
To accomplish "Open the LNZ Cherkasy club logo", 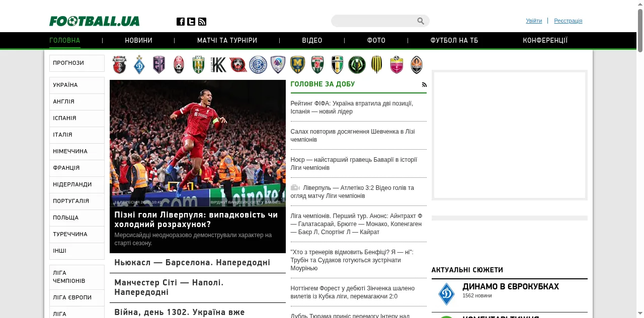I will tap(278, 65).
